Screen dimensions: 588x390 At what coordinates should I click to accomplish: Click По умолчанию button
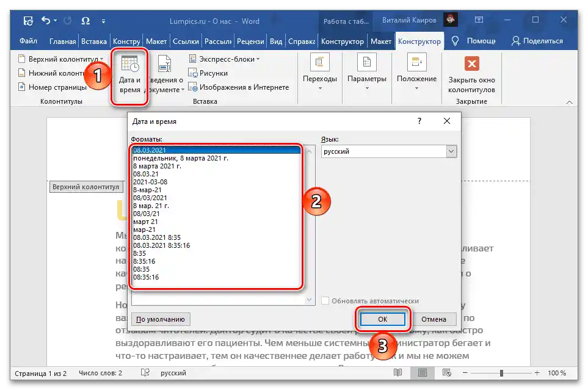click(x=161, y=319)
